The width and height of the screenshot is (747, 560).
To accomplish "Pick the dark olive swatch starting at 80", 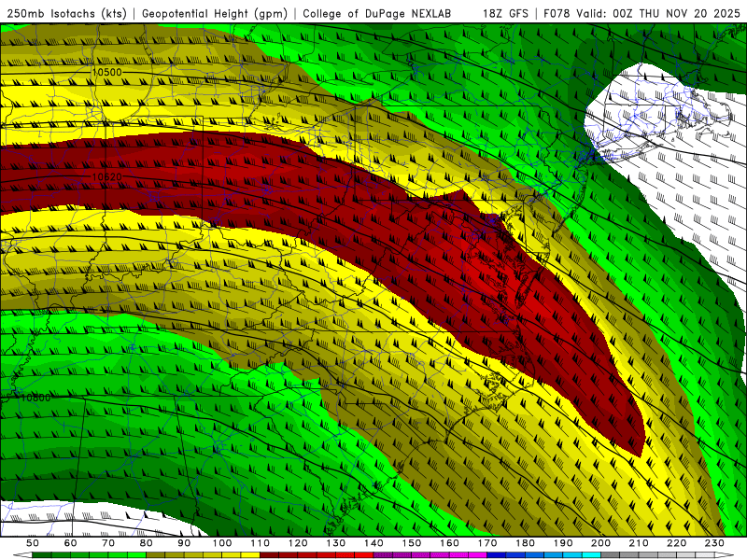I will point(155,554).
